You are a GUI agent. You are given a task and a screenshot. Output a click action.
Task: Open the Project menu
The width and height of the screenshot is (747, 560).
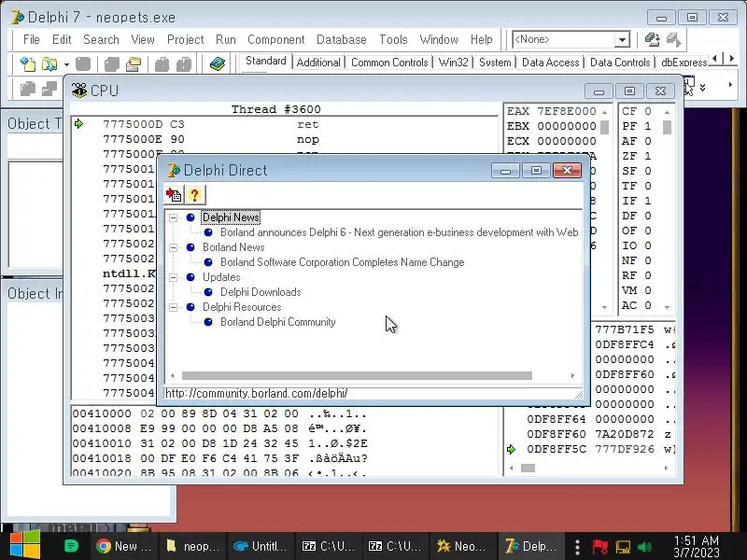[x=185, y=39]
